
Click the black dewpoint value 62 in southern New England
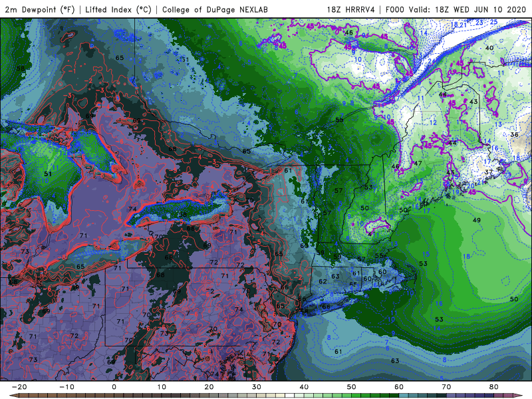323,281
